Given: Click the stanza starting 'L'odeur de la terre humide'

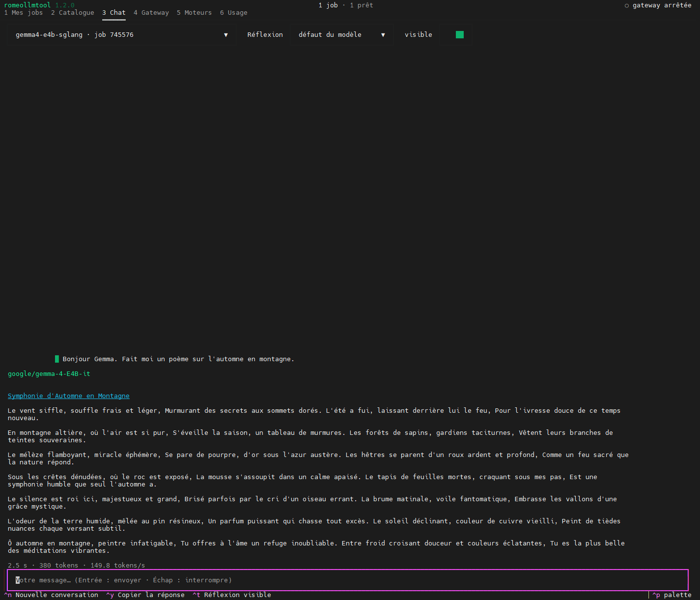Looking at the screenshot, I should (x=314, y=525).
